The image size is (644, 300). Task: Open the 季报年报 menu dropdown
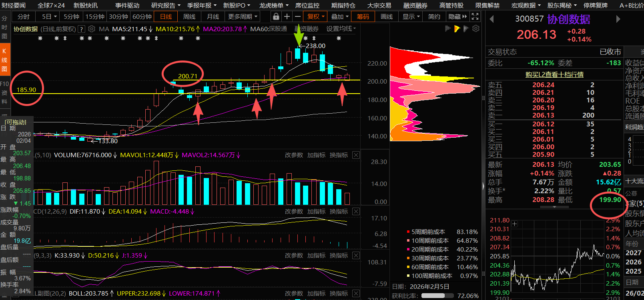click(x=202, y=5)
